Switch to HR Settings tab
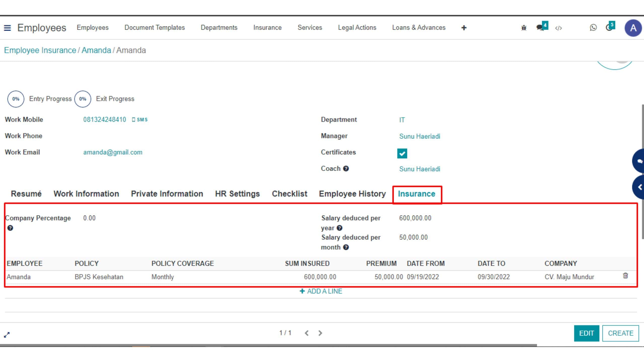The width and height of the screenshot is (644, 362). (237, 194)
